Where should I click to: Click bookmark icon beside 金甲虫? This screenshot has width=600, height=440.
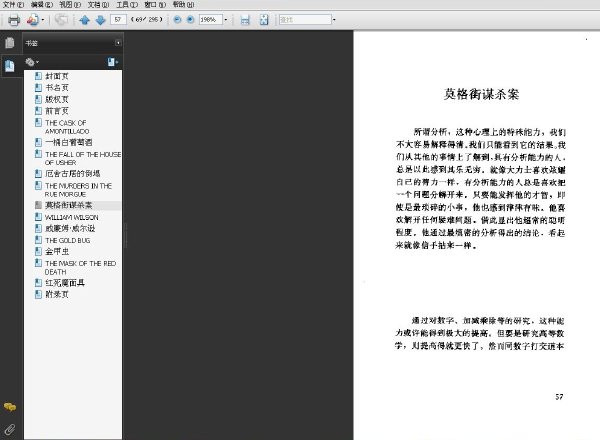pos(38,251)
